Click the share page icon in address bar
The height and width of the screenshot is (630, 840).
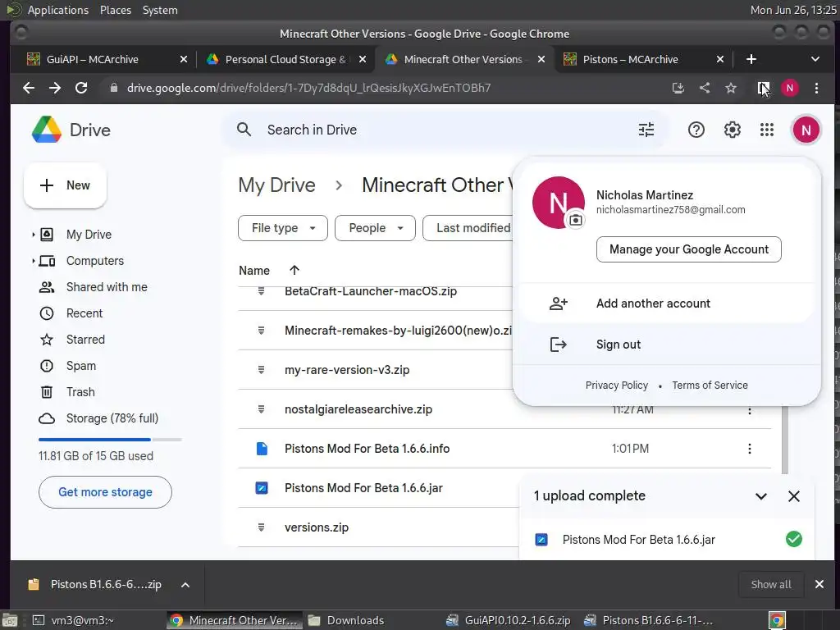[x=705, y=88]
